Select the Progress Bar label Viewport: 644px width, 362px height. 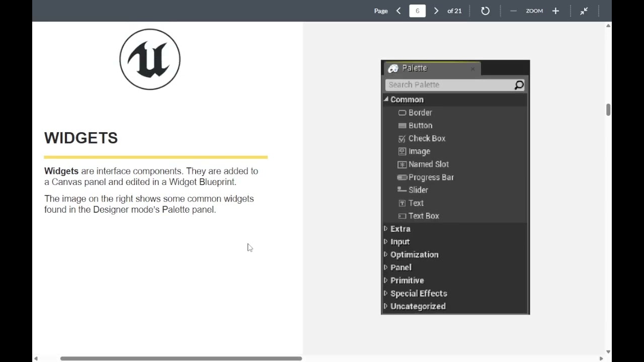point(431,177)
